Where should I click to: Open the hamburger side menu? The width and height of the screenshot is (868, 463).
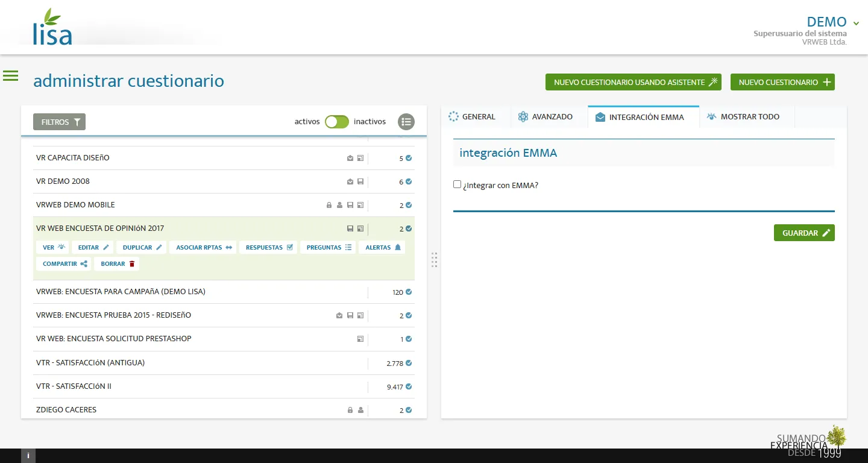pyautogui.click(x=11, y=76)
